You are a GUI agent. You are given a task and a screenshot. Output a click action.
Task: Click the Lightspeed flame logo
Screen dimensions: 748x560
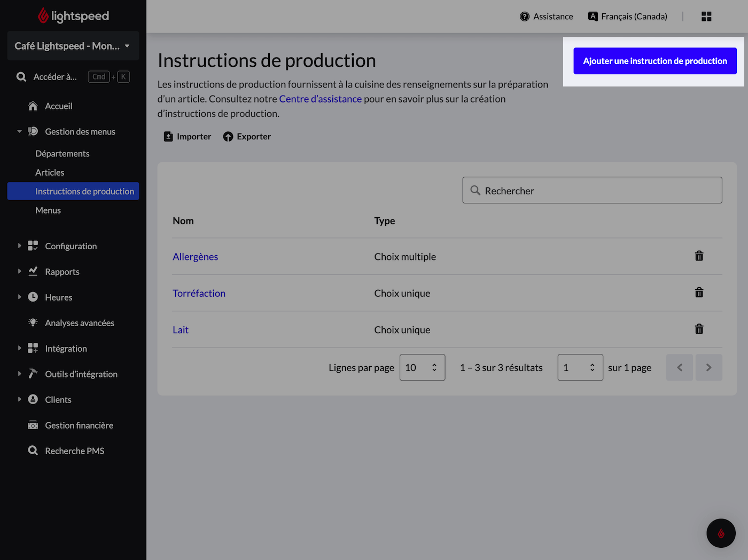(43, 16)
